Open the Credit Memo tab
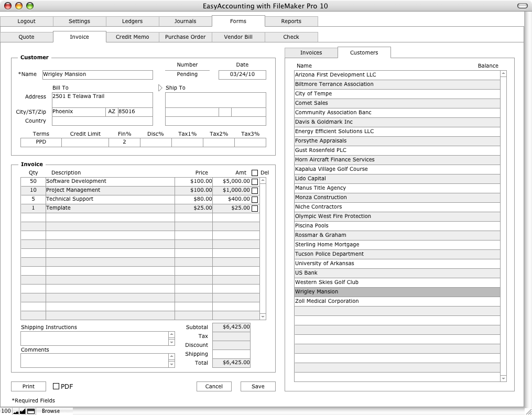 click(x=132, y=37)
